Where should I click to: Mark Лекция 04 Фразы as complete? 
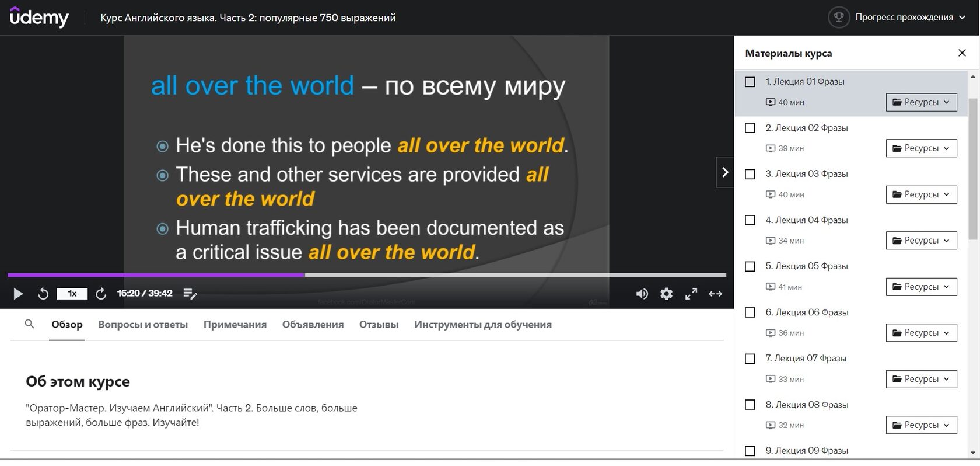tap(750, 221)
